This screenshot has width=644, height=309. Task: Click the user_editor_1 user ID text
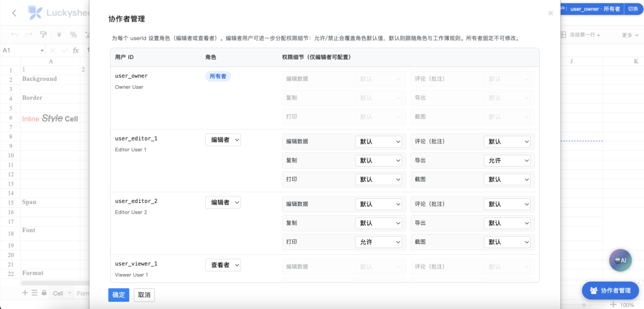[x=137, y=139]
